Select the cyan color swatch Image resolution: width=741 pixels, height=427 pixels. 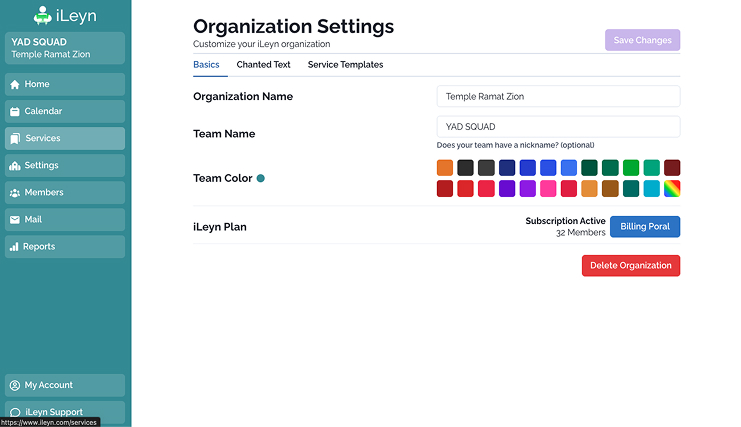(x=651, y=188)
